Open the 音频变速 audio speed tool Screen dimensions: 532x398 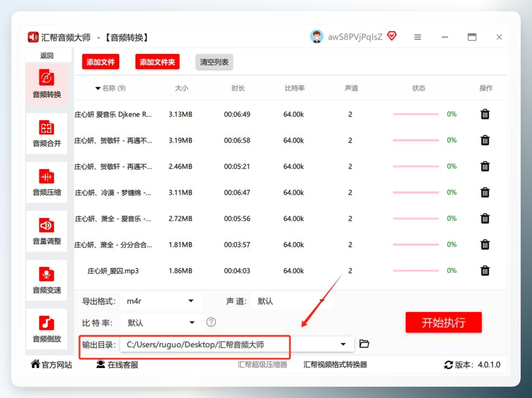point(47,280)
